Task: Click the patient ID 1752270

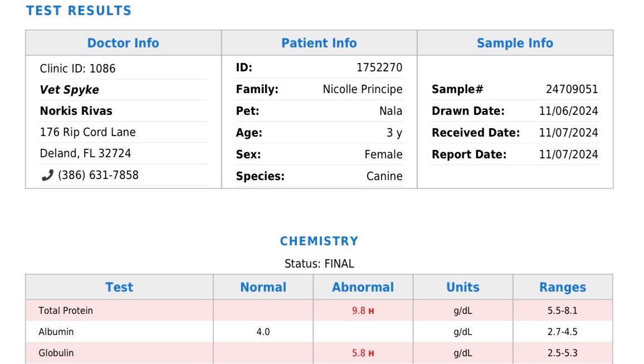Action: tap(379, 68)
